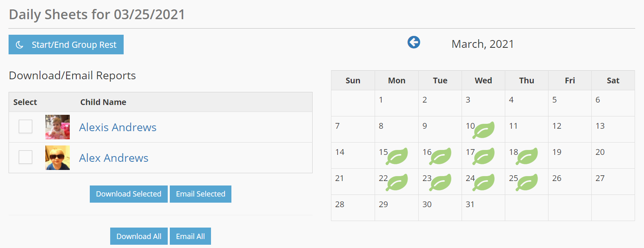Open the Alex Andrews name link
The width and height of the screenshot is (644, 248).
tap(113, 158)
